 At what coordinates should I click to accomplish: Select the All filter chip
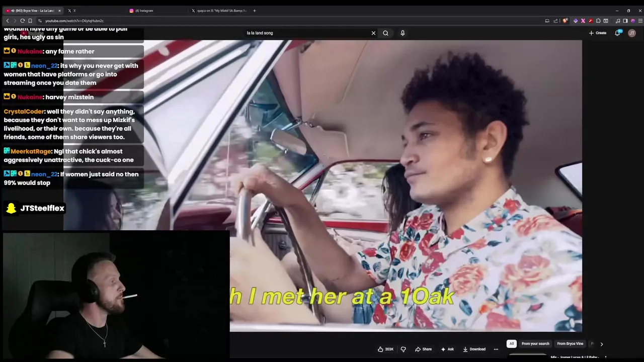[x=511, y=344]
